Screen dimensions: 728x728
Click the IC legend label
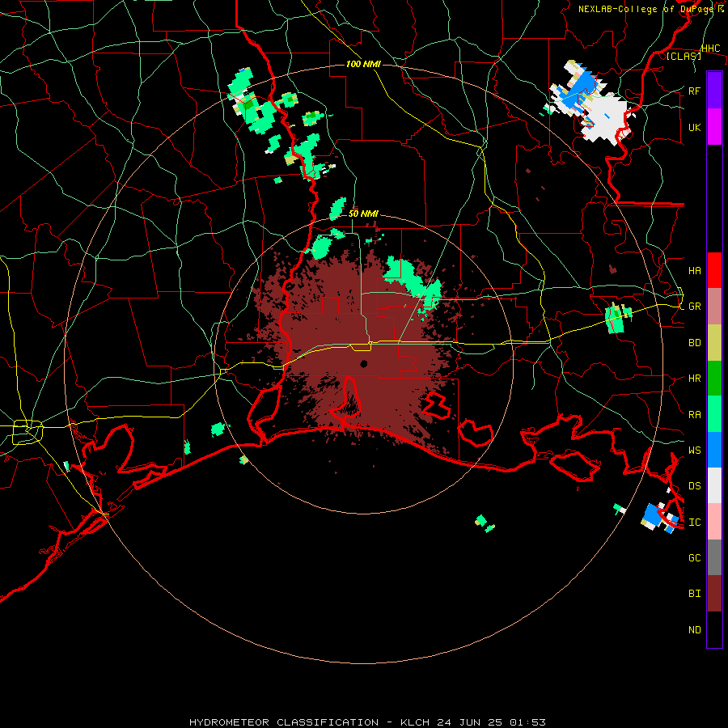pyautogui.click(x=694, y=522)
